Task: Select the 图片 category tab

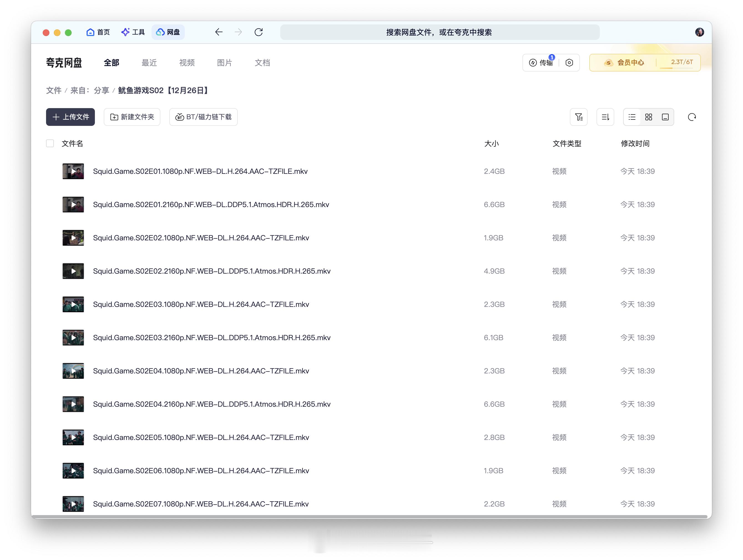Action: (224, 63)
